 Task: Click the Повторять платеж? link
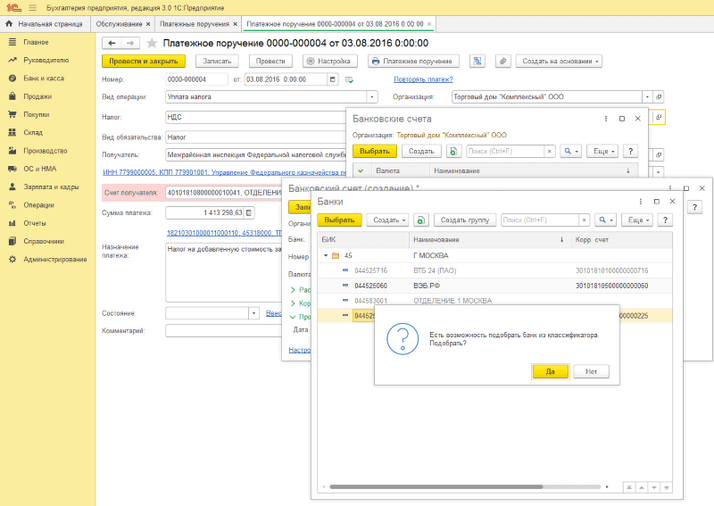(423, 79)
